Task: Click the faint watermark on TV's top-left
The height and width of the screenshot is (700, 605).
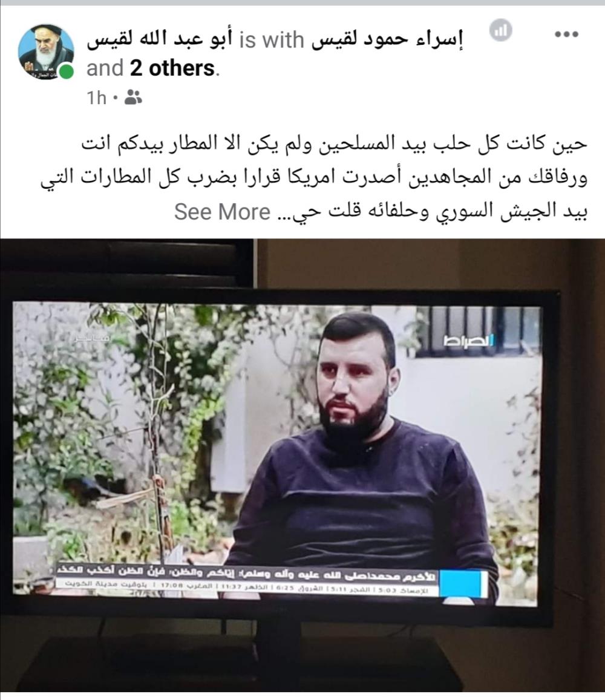Action: [x=93, y=338]
